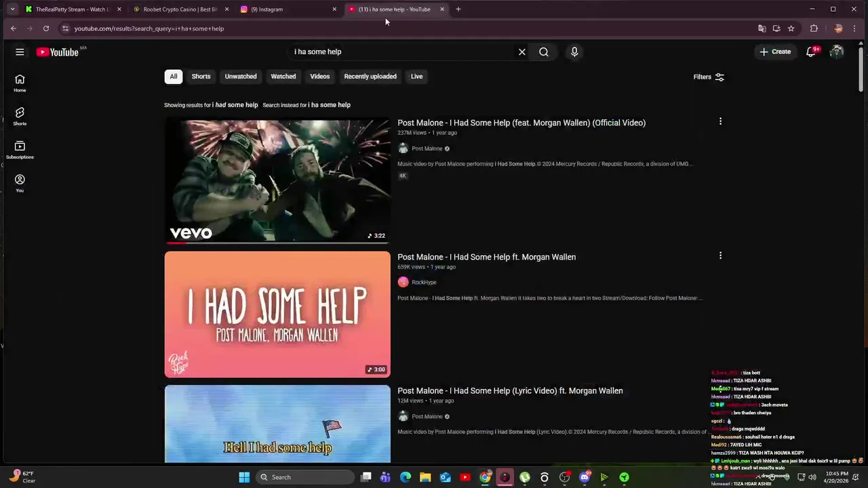The image size is (868, 488).
Task: Open File Explorer from the taskbar
Action: (425, 477)
